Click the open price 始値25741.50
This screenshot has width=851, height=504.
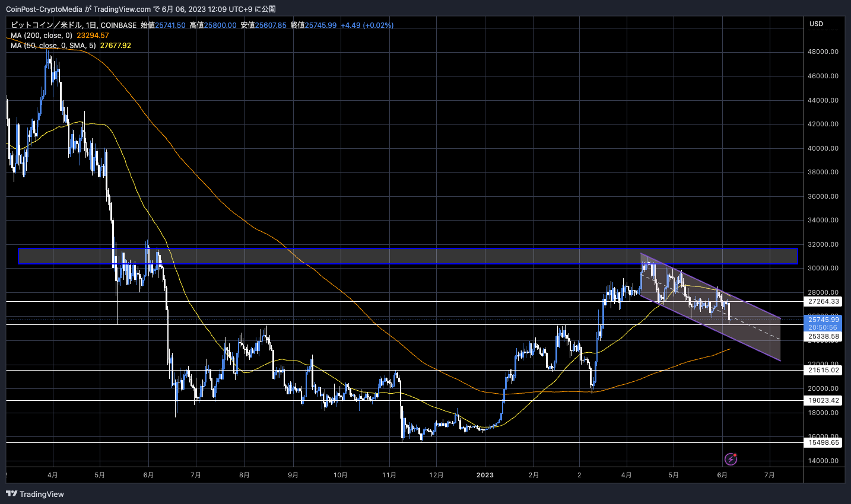click(163, 25)
